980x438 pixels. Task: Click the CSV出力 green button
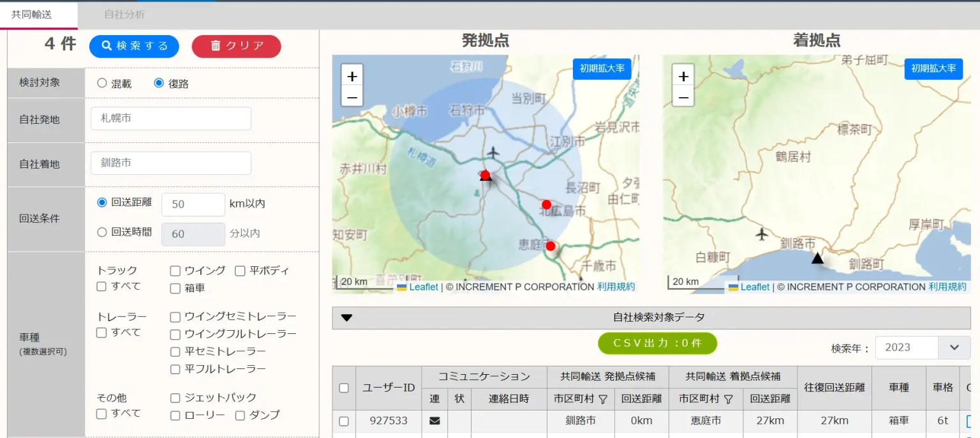(x=657, y=343)
